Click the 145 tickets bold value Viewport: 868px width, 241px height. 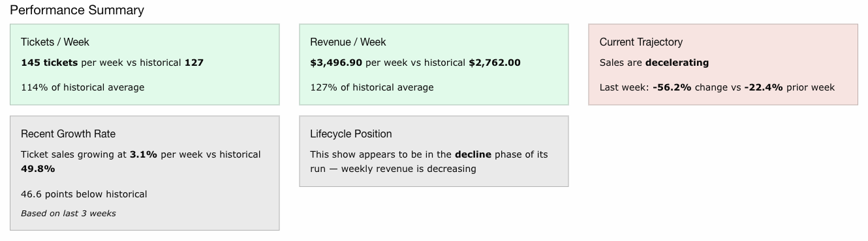click(50, 63)
